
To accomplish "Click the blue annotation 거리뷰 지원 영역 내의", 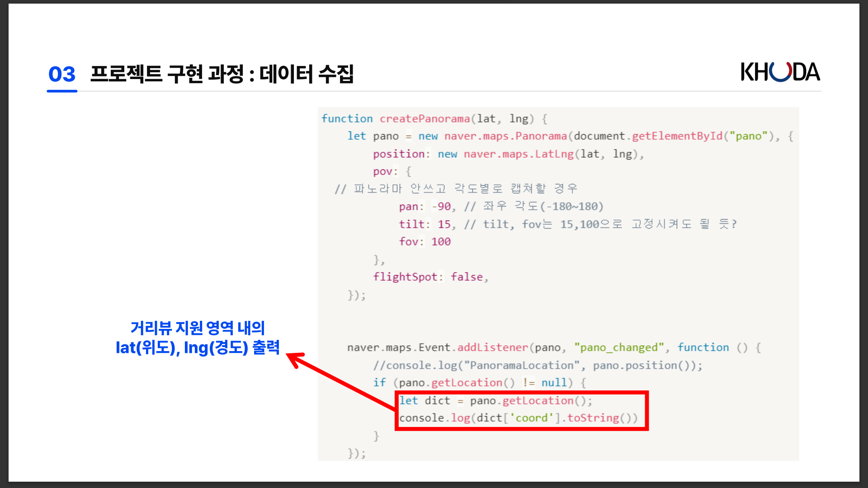I will pos(198,328).
